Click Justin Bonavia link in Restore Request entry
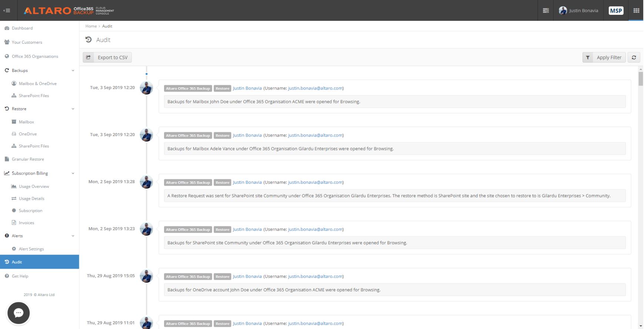Screen dimensions: 644x329 pos(247,183)
